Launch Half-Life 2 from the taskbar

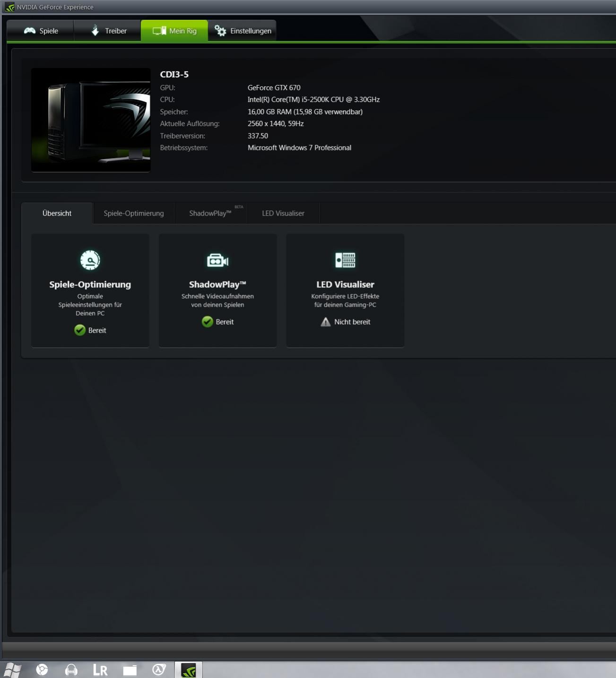(159, 669)
